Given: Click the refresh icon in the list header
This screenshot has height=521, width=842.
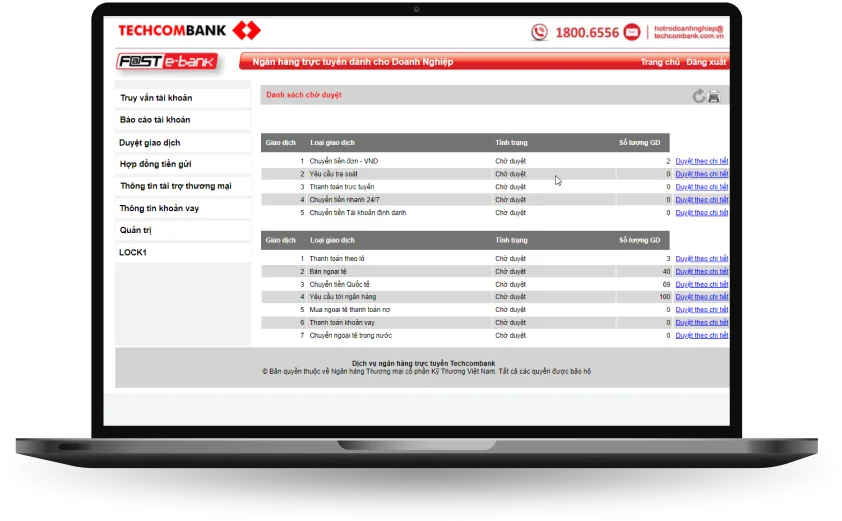Looking at the screenshot, I should click(699, 96).
